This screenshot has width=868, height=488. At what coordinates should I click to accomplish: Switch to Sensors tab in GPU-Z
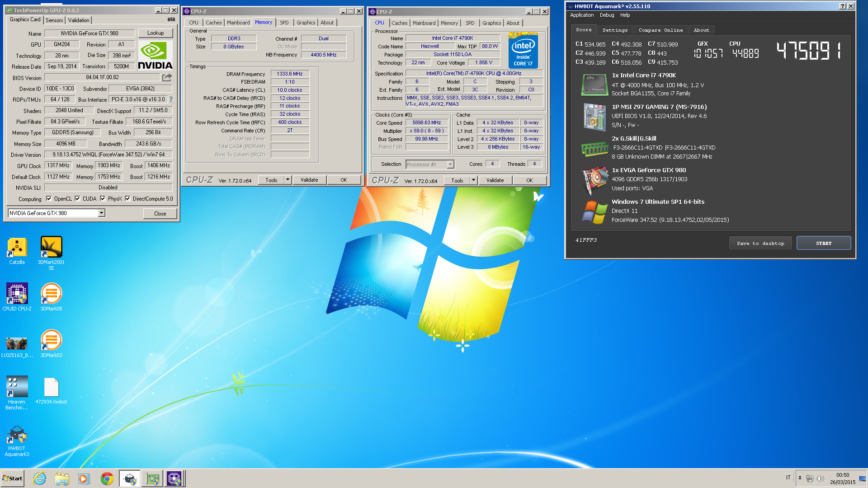[54, 20]
